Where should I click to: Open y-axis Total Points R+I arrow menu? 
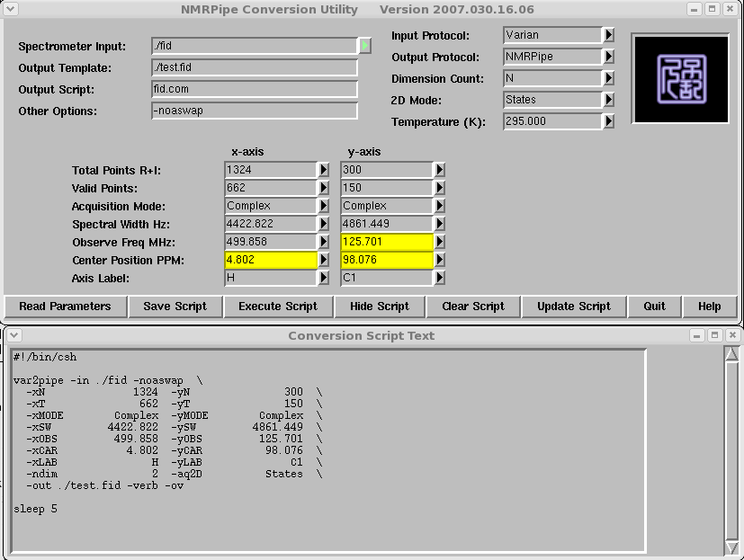tap(439, 170)
